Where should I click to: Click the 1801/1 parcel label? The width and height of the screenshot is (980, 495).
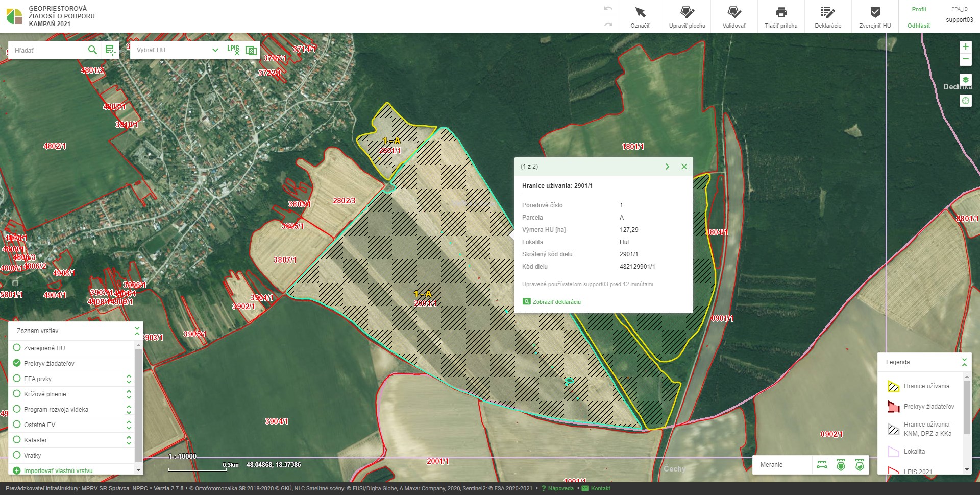(632, 147)
